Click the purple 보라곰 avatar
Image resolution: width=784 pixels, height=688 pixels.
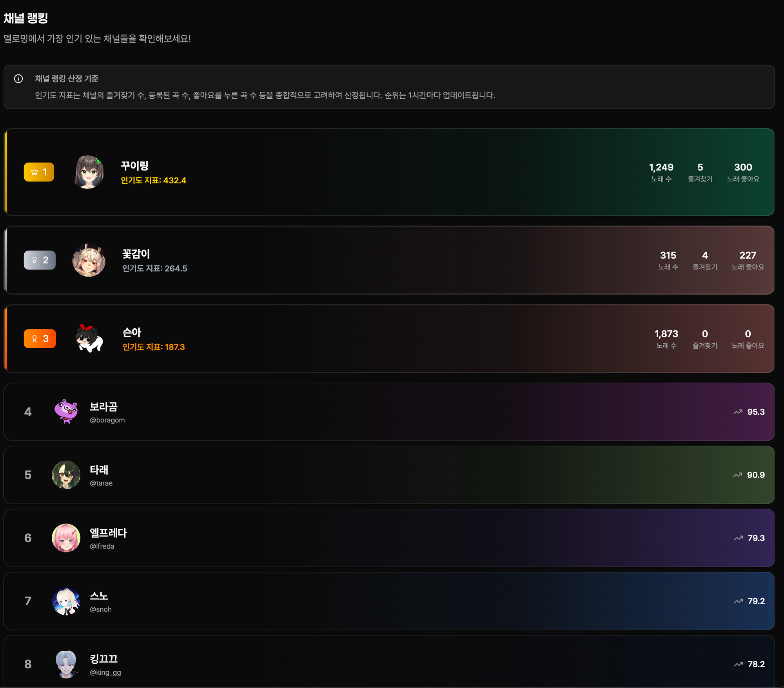tap(66, 412)
